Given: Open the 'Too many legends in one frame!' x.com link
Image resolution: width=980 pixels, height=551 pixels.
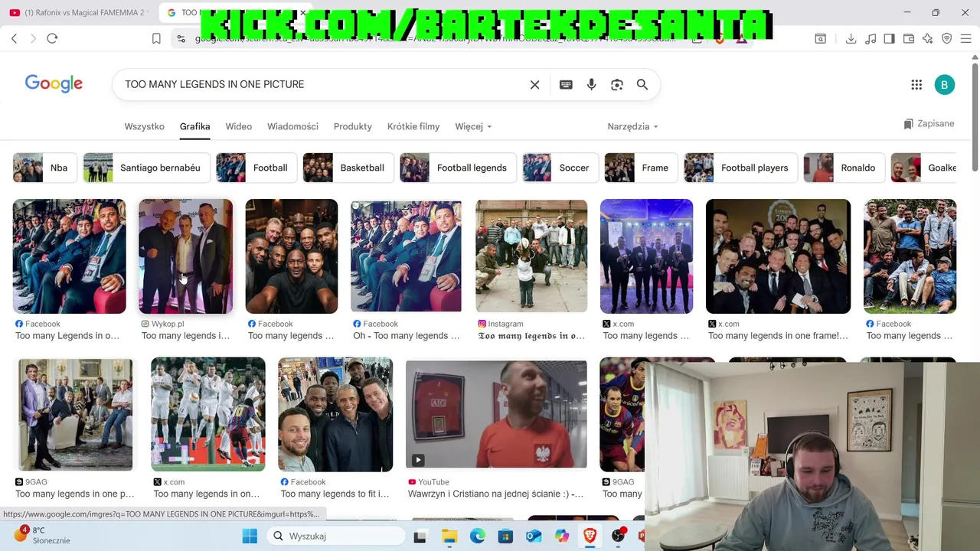Looking at the screenshot, I should coord(778,336).
